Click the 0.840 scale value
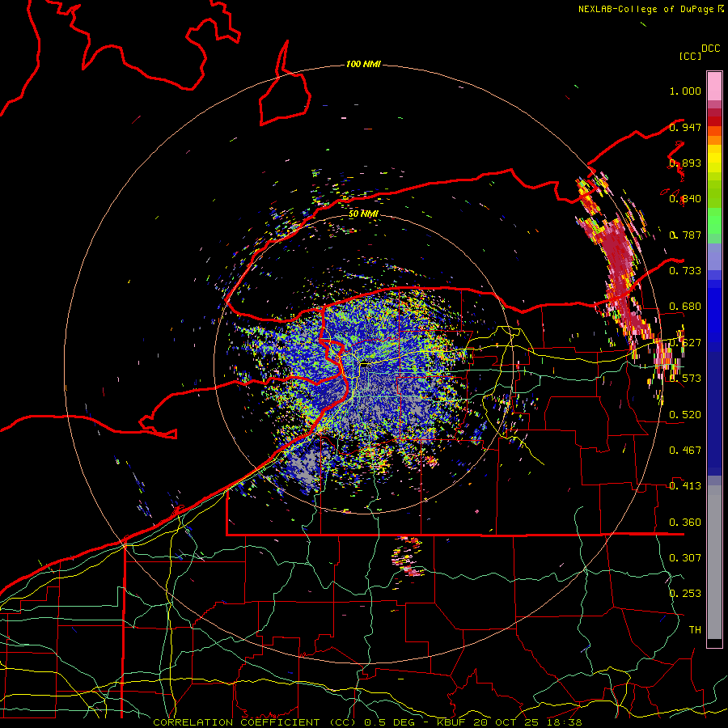The image size is (728, 728). point(685,199)
